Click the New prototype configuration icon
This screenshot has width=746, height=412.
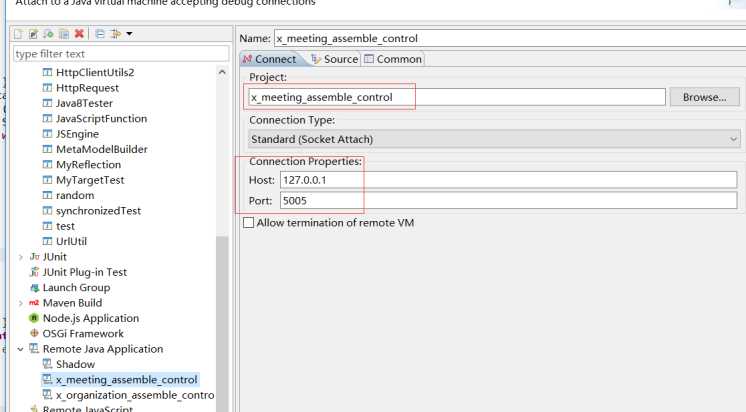point(33,34)
